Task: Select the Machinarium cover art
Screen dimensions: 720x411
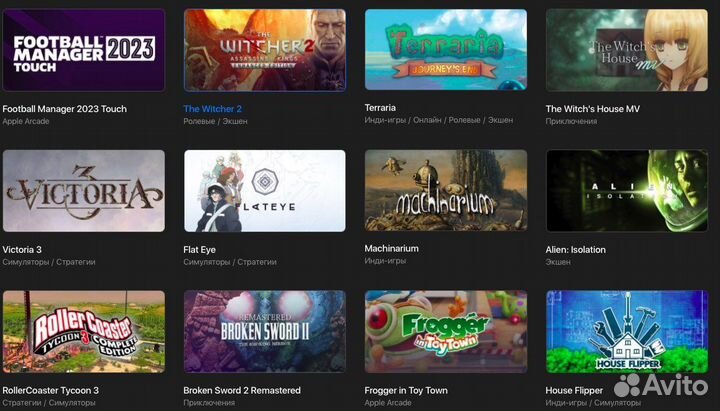Action: point(446,190)
